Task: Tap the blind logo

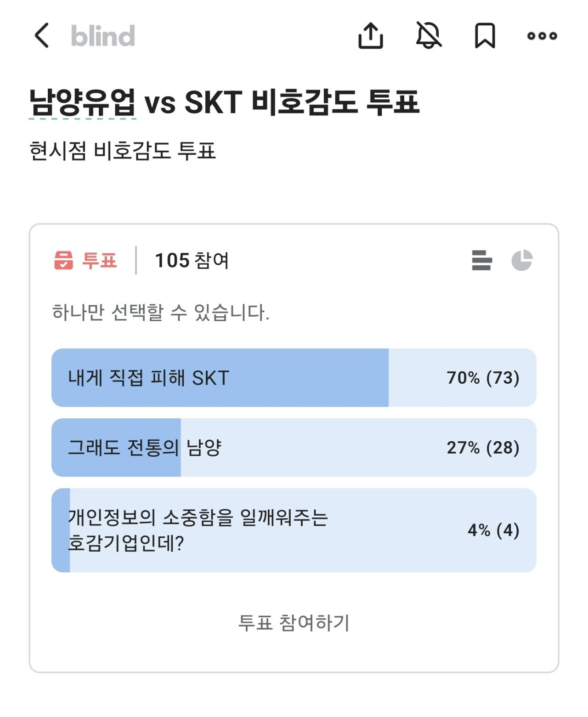Action: click(x=103, y=36)
